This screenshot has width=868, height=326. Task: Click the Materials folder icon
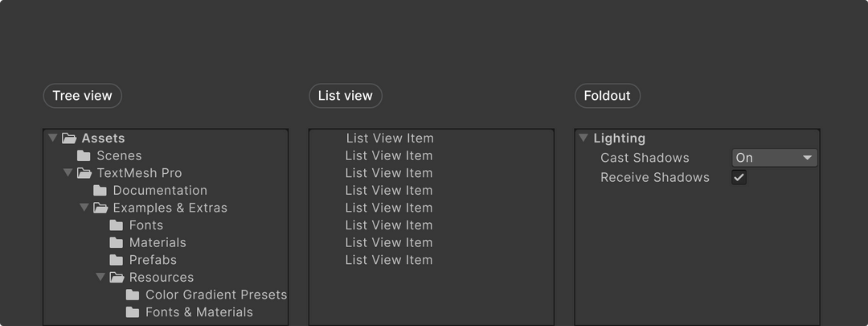[117, 243]
